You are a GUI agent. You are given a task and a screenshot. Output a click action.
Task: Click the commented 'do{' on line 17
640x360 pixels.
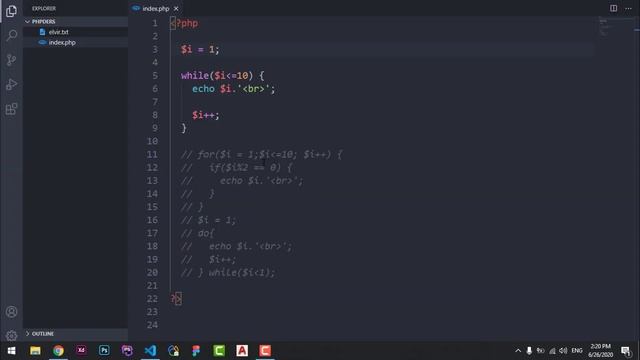pyautogui.click(x=198, y=233)
